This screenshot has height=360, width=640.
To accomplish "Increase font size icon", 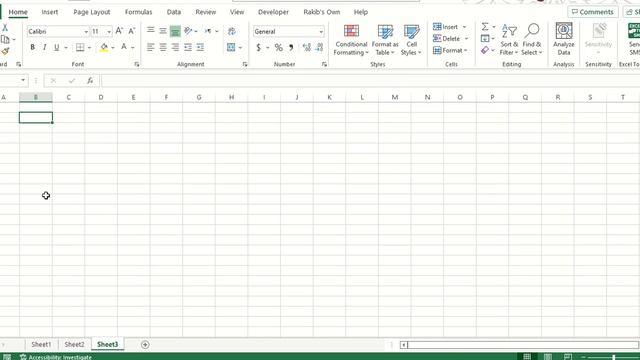I will click(x=119, y=31).
